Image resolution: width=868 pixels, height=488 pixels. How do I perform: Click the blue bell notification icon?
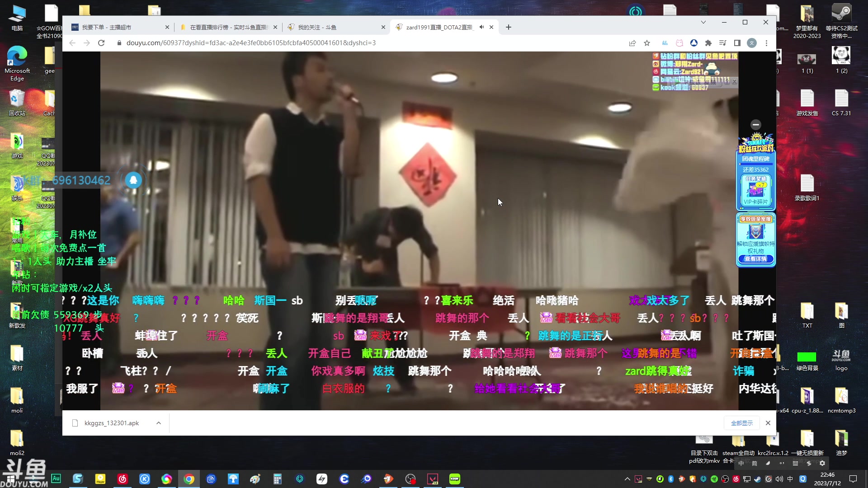(x=133, y=180)
